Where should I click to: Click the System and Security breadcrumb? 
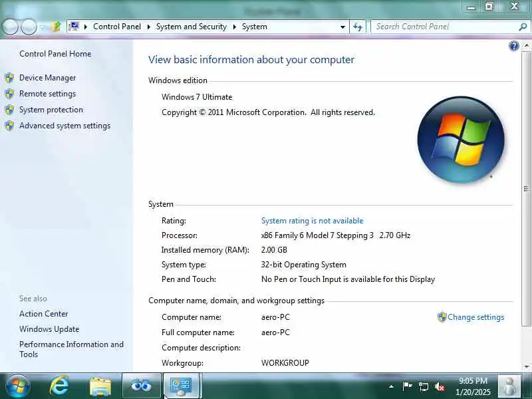(x=192, y=27)
